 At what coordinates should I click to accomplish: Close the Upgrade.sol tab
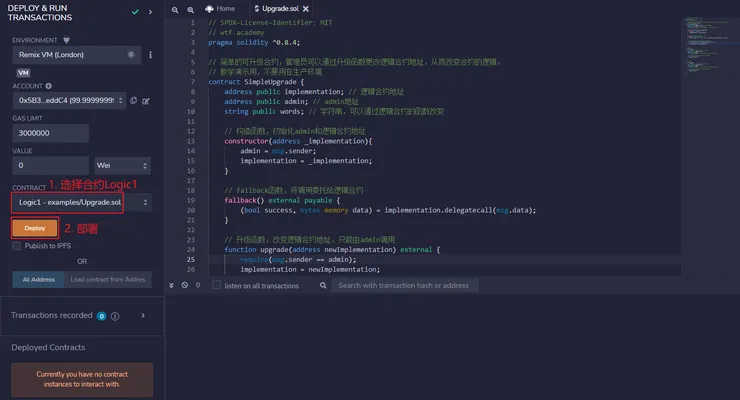coord(306,8)
